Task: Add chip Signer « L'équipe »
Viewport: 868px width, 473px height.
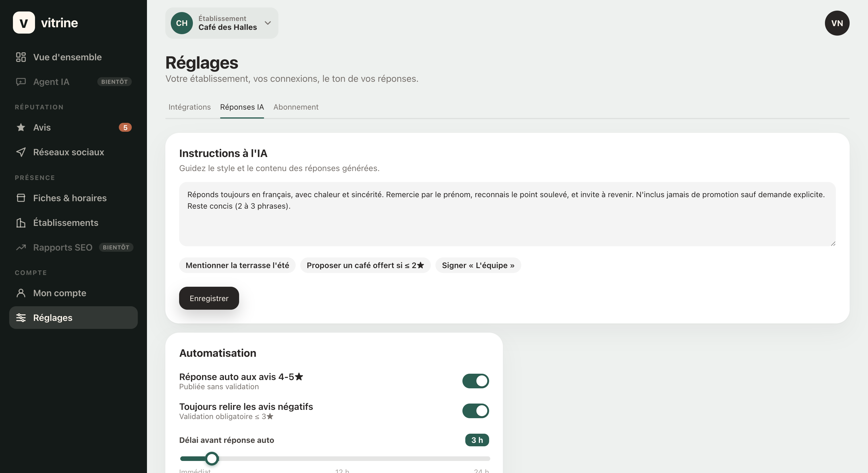Action: tap(478, 265)
